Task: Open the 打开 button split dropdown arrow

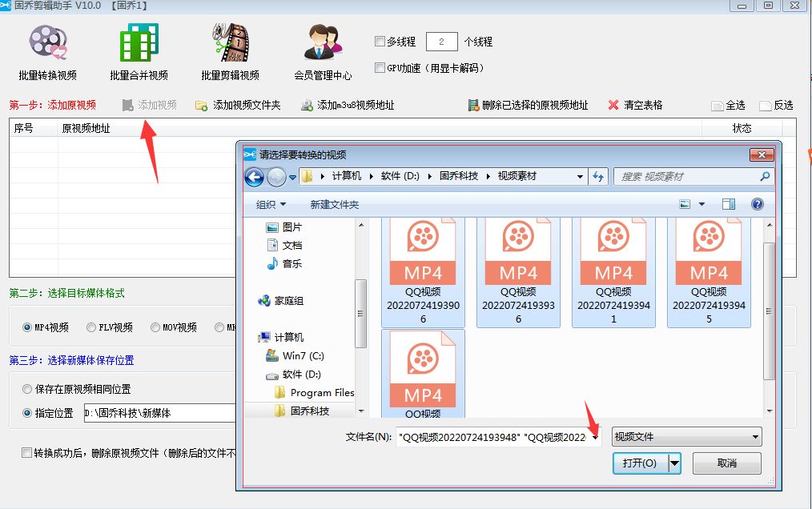Action: [674, 463]
